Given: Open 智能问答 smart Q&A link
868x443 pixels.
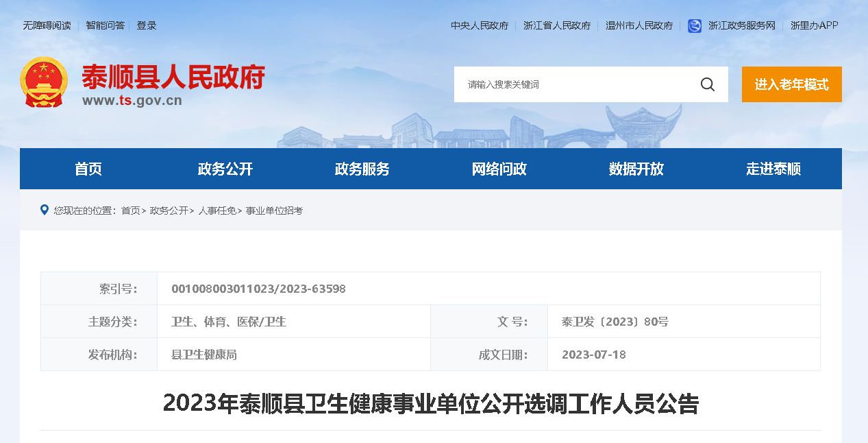Looking at the screenshot, I should [x=106, y=25].
